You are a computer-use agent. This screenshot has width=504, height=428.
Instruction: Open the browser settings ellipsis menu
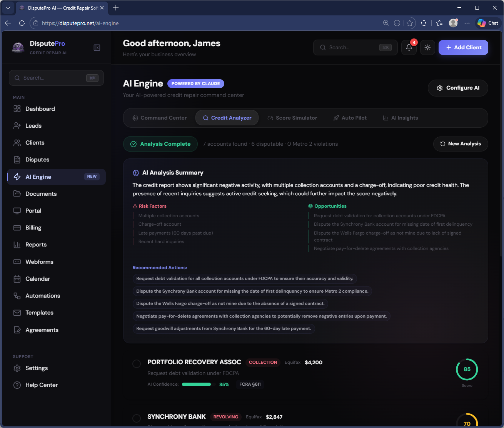(x=467, y=23)
